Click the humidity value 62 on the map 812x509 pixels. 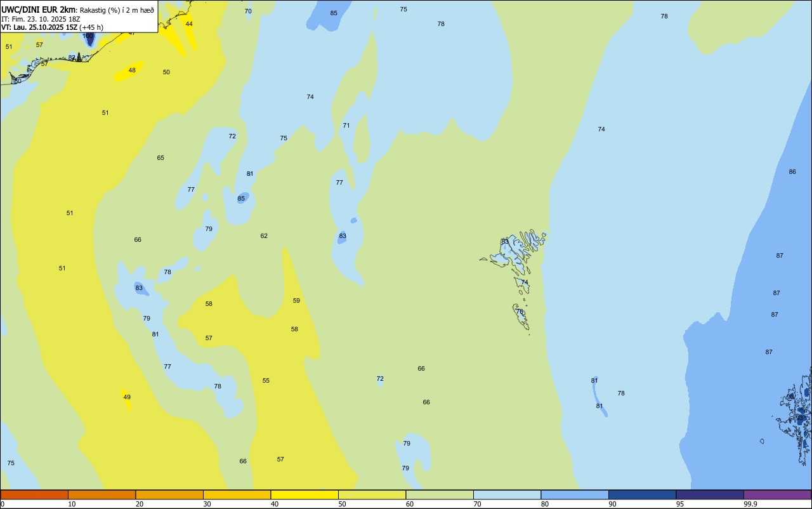click(264, 236)
